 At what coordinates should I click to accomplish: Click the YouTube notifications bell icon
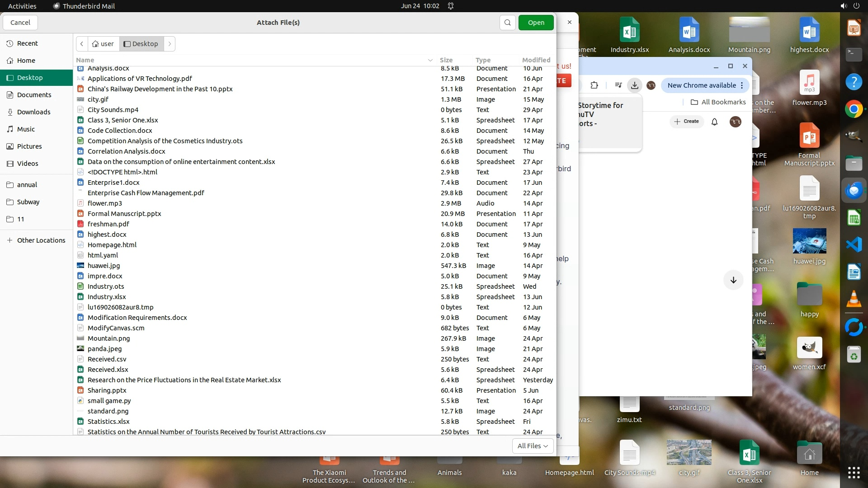(715, 122)
